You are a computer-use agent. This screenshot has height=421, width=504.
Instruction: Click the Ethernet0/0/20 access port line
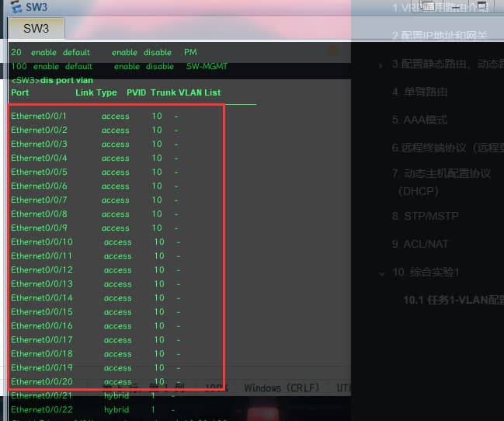[93, 381]
